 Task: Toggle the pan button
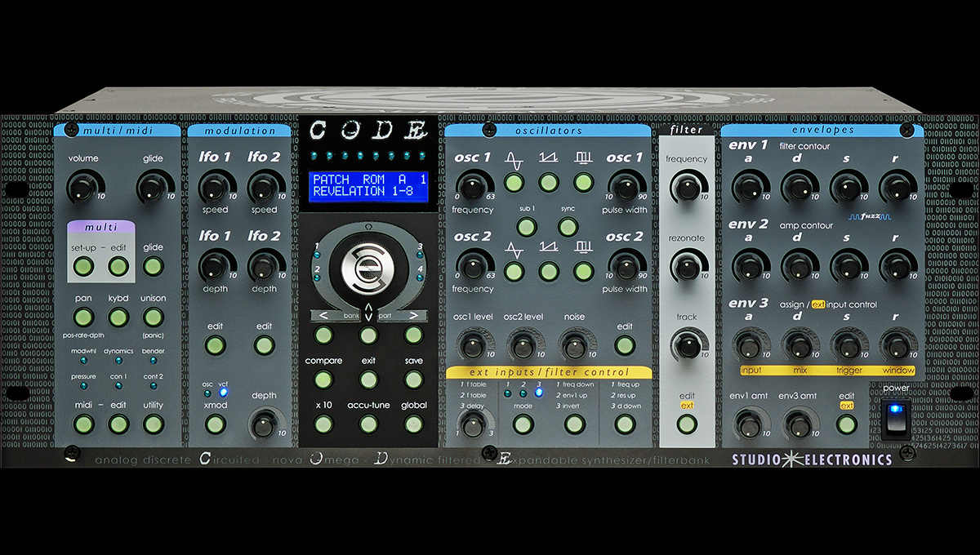click(83, 317)
